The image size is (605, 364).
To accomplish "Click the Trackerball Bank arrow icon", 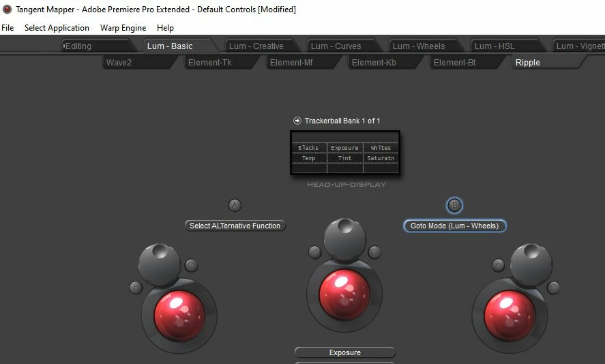I will 297,121.
